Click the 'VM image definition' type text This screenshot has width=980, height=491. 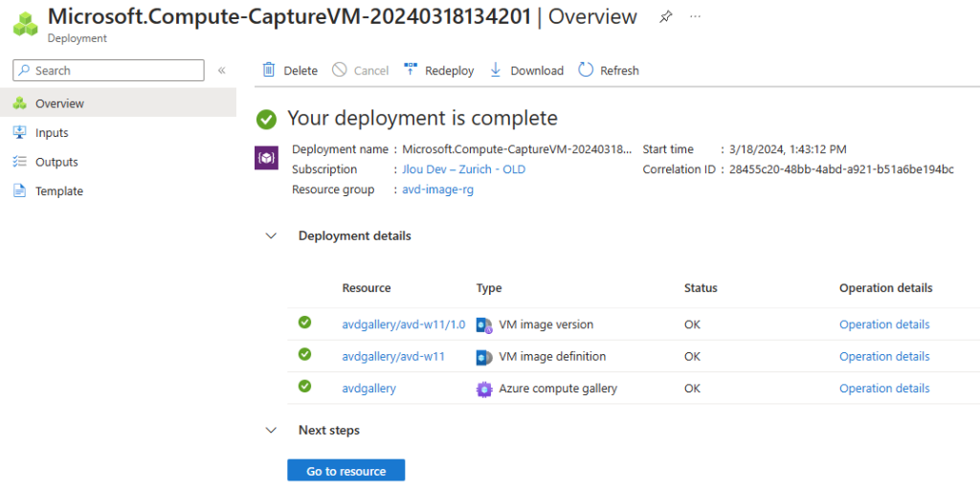552,356
